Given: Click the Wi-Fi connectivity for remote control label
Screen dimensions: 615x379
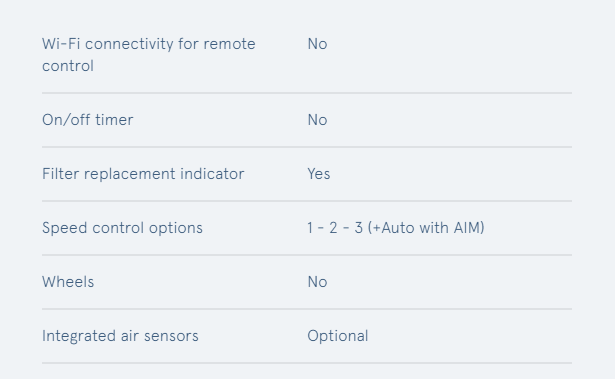Looking at the screenshot, I should [x=149, y=55].
